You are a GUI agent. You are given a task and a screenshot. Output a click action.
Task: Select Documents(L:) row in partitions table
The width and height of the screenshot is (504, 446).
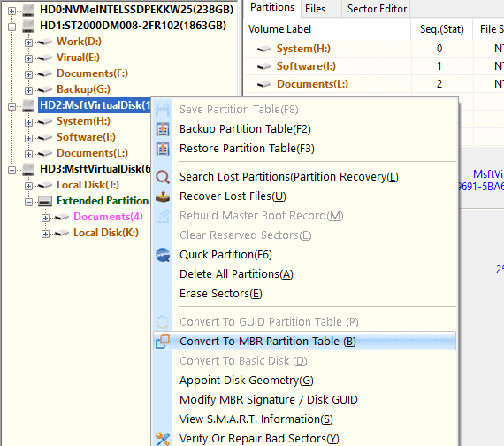click(374, 84)
